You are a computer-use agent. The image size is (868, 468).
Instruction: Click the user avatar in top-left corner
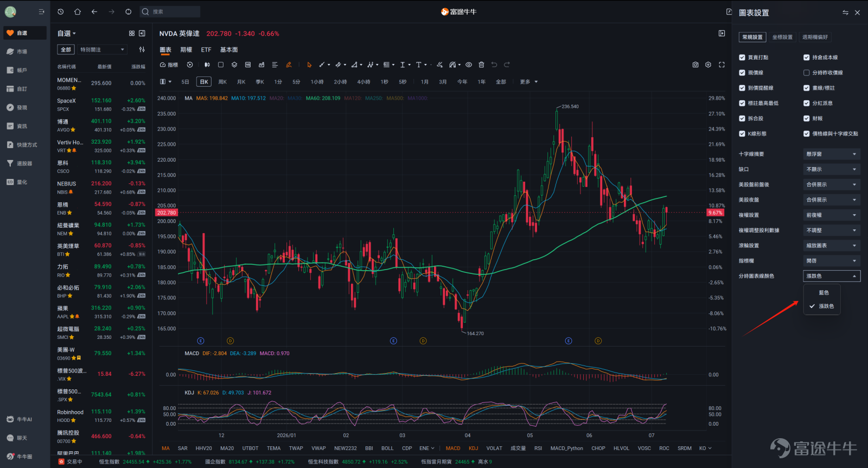(x=10, y=11)
